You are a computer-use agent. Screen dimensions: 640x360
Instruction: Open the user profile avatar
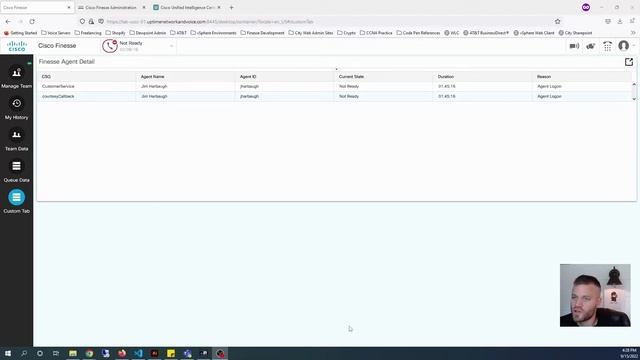pos(623,46)
